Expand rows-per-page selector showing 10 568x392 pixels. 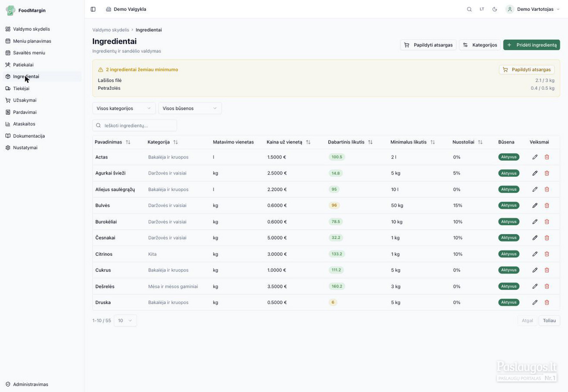tap(125, 321)
